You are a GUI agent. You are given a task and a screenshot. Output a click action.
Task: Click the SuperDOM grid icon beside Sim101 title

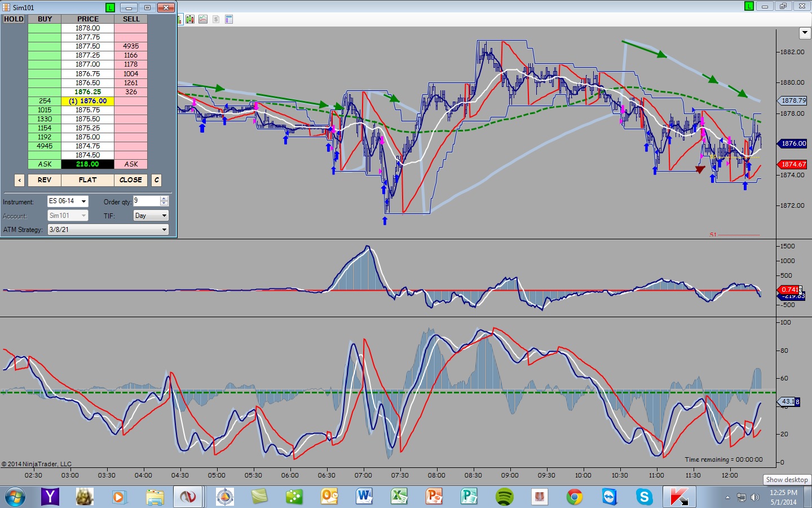coord(6,7)
